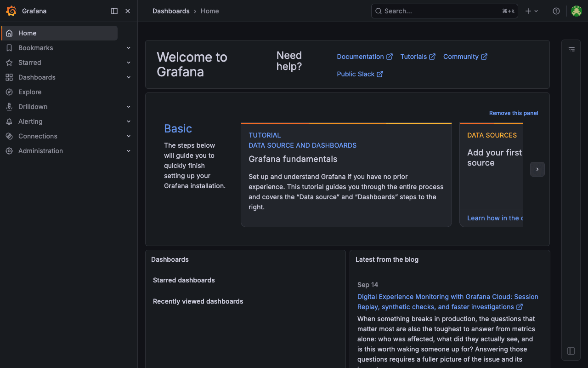This screenshot has width=588, height=368.
Task: Click the Starred star icon in sidebar
Action: (9, 63)
